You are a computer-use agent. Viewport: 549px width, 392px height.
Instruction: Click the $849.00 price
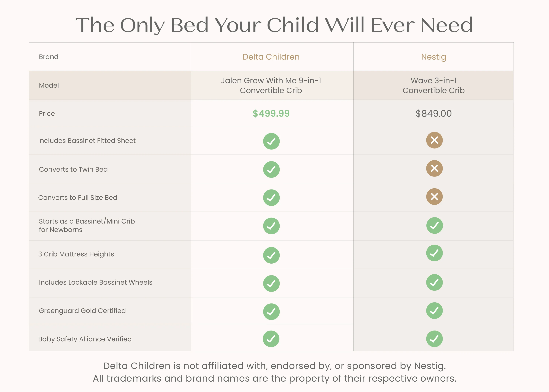coord(434,113)
